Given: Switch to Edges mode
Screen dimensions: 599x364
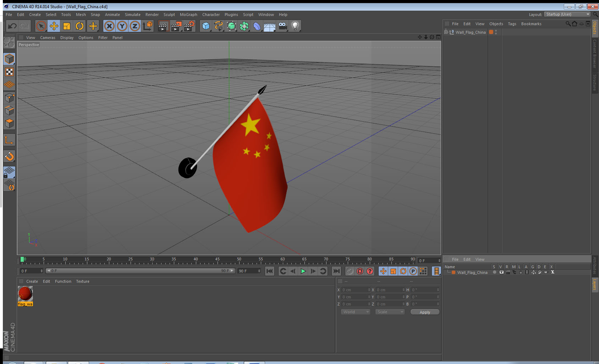Looking at the screenshot, I should (9, 111).
